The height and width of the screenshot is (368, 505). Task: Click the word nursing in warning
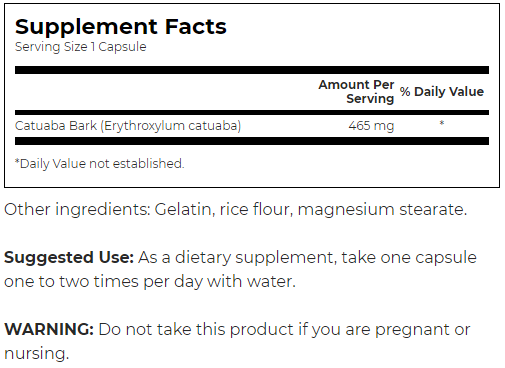pyautogui.click(x=35, y=354)
